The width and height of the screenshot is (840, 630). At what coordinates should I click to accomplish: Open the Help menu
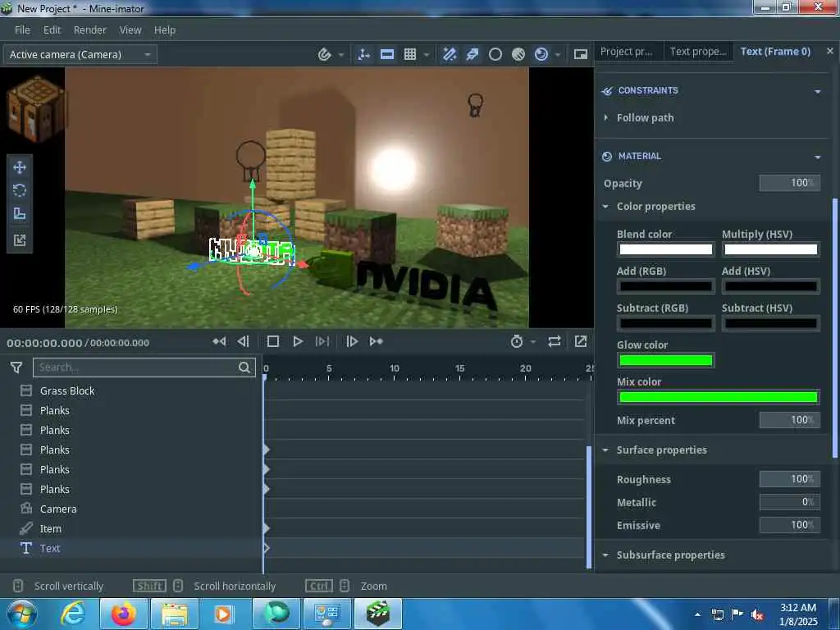164,30
